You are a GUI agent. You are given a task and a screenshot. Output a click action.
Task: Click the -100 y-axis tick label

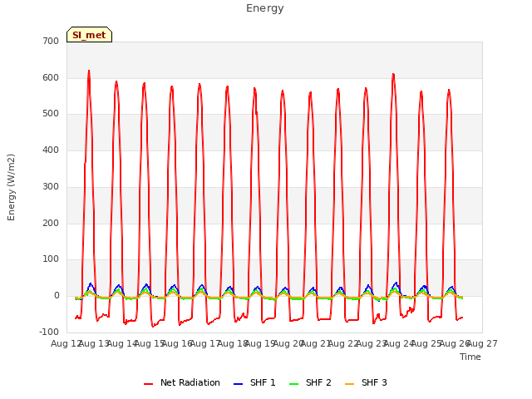[49, 332]
